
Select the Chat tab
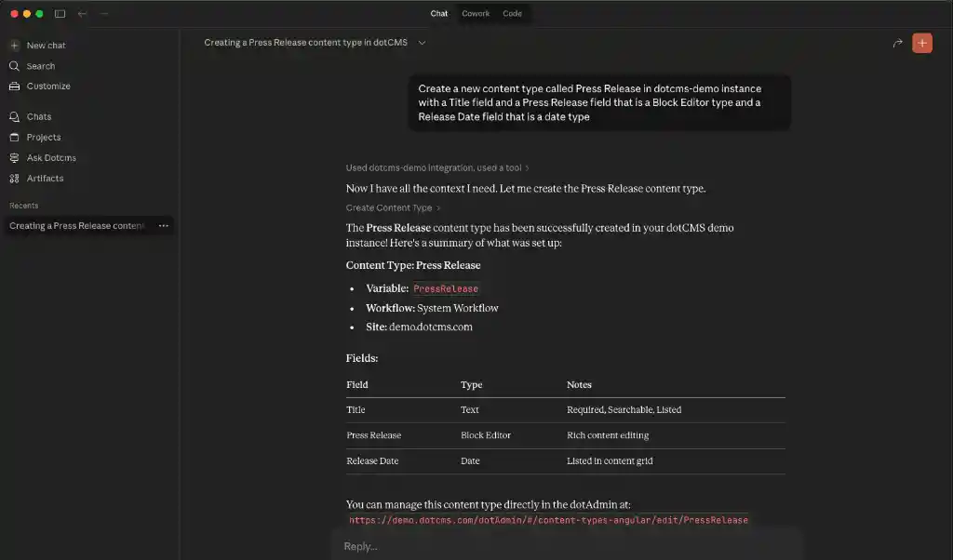pos(438,13)
